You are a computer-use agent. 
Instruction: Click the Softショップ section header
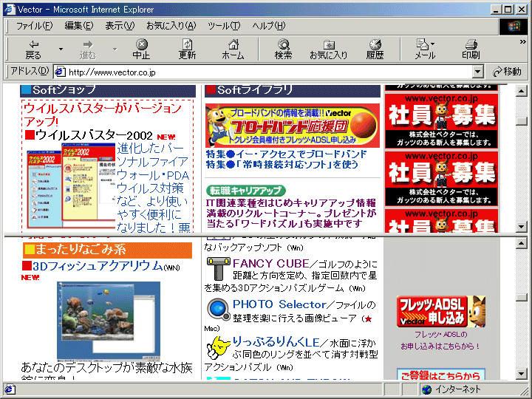pos(108,91)
